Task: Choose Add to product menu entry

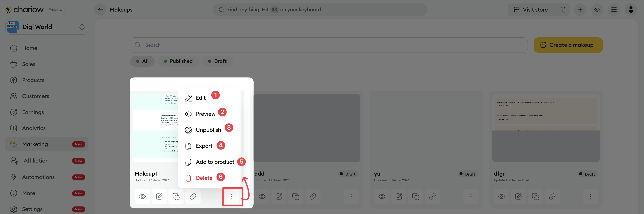Action: pos(215,162)
